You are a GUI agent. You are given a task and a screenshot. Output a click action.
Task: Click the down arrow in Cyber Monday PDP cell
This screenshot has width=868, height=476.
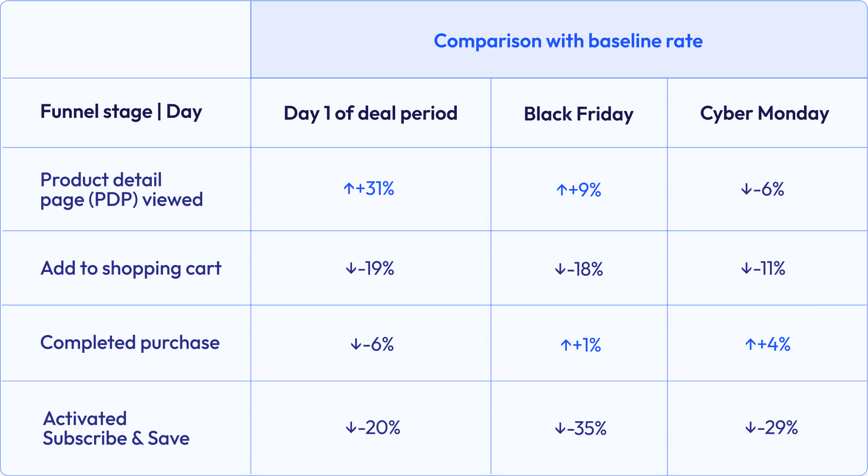pos(746,190)
